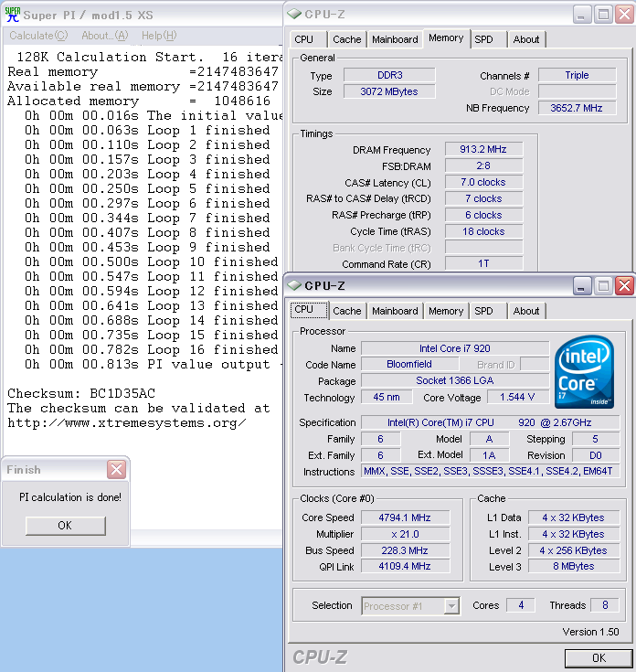Close the Finish dialog with its X

(116, 470)
